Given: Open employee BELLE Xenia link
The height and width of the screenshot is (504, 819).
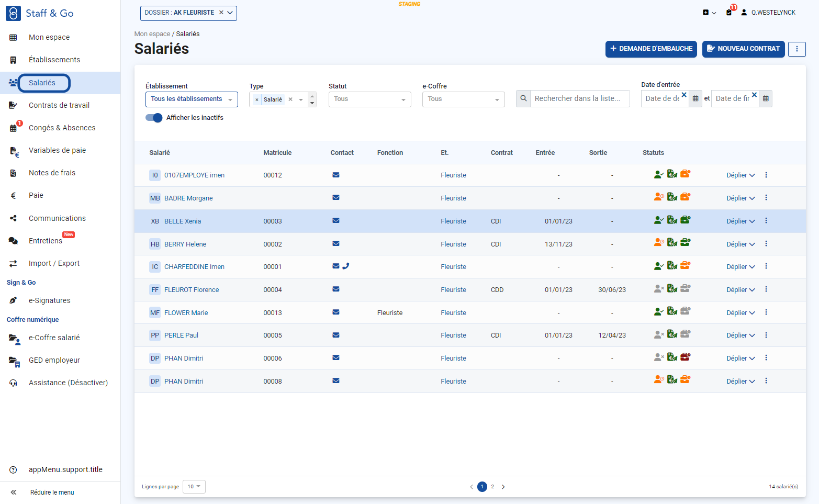Looking at the screenshot, I should click(183, 221).
